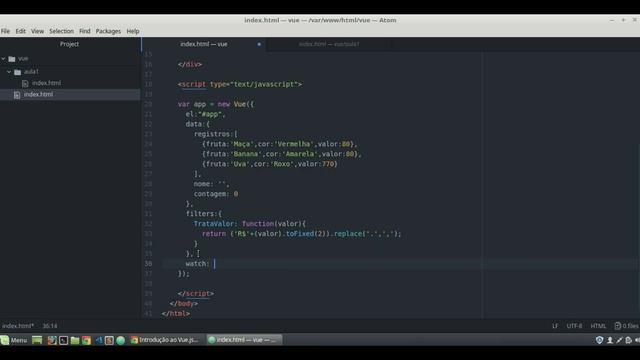Switch to index.html — vue Atom taskbar window
This screenshot has height=360, width=640.
tap(244, 340)
